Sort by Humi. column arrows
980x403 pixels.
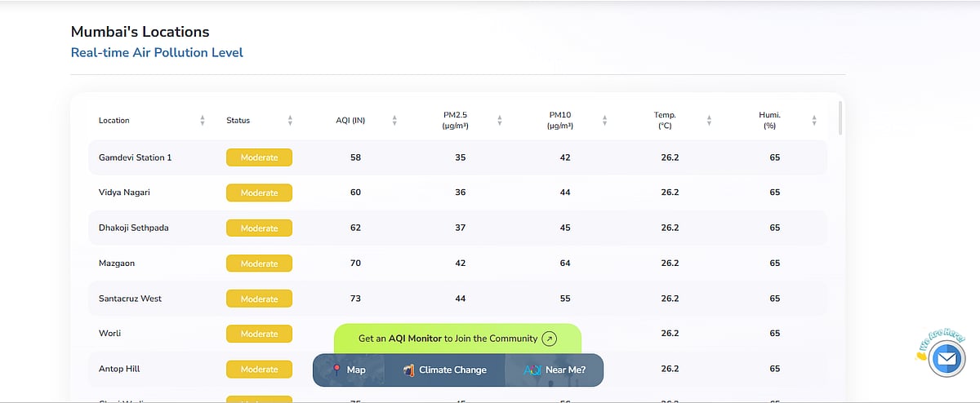pyautogui.click(x=814, y=121)
